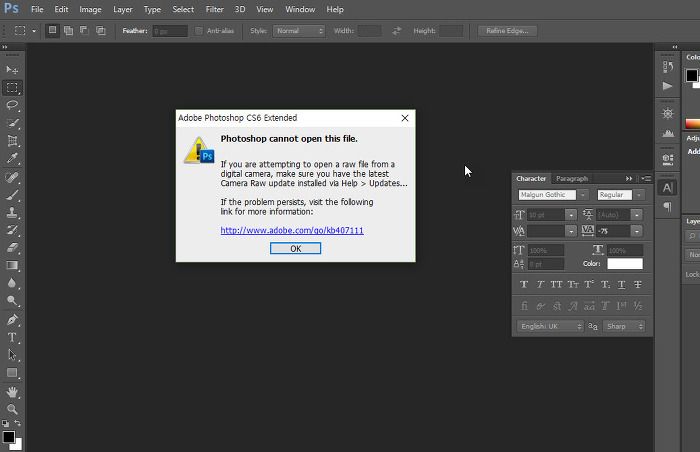
Task: Open the Window menu
Action: point(300,9)
